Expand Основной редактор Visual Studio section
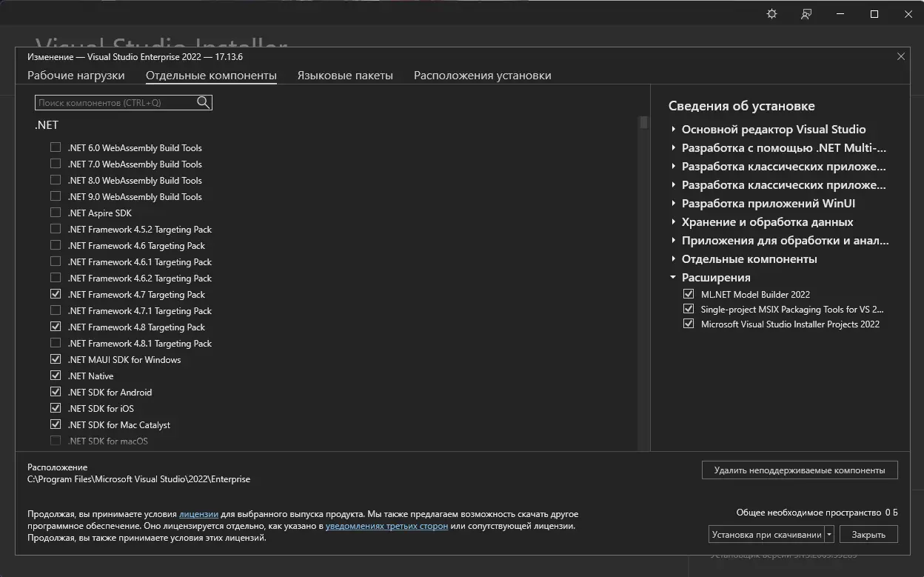 pos(673,129)
